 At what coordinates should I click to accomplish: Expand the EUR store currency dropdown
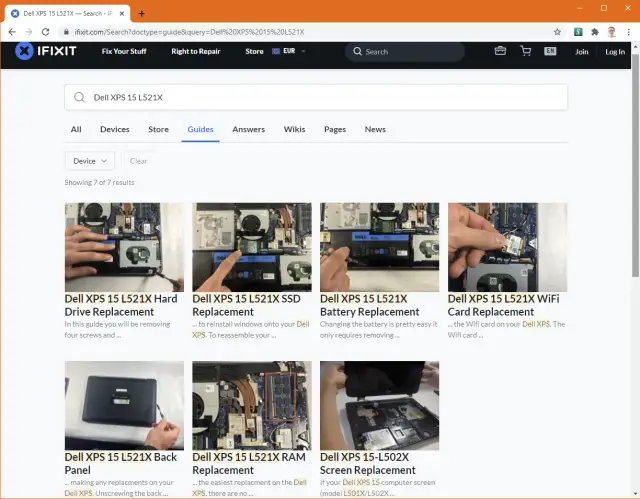[303, 51]
